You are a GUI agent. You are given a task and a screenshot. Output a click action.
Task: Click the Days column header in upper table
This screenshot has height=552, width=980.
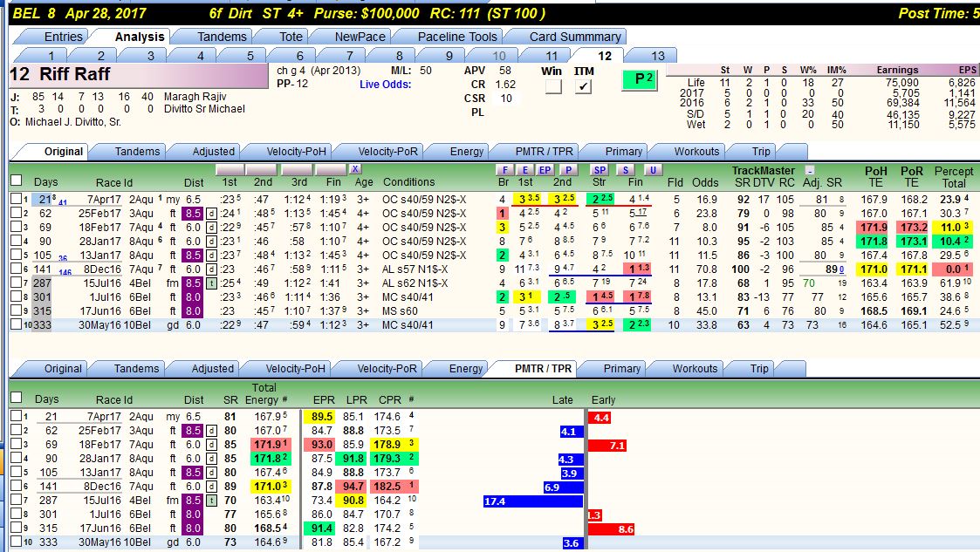coord(45,181)
